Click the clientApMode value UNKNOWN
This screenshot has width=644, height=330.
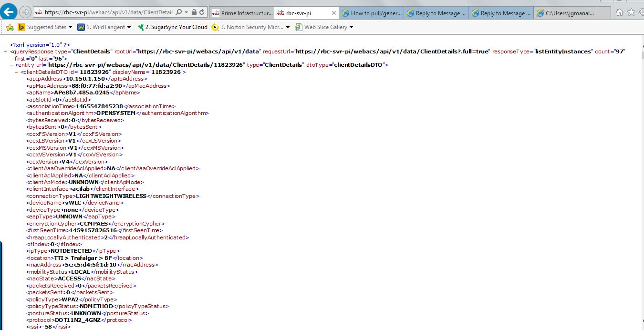tap(83, 182)
